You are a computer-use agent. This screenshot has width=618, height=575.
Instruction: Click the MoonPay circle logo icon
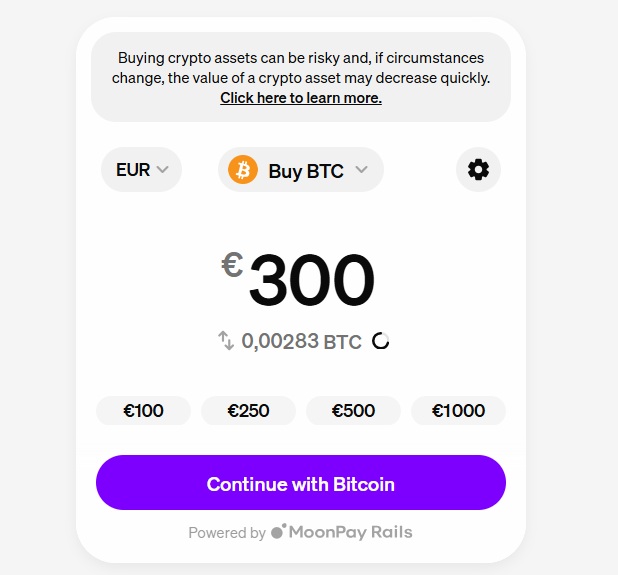(279, 532)
